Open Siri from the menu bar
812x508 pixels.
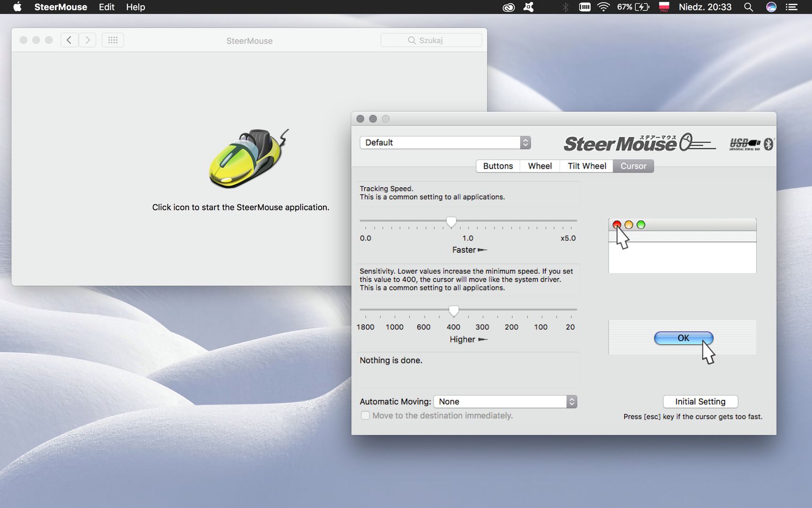pyautogui.click(x=771, y=7)
